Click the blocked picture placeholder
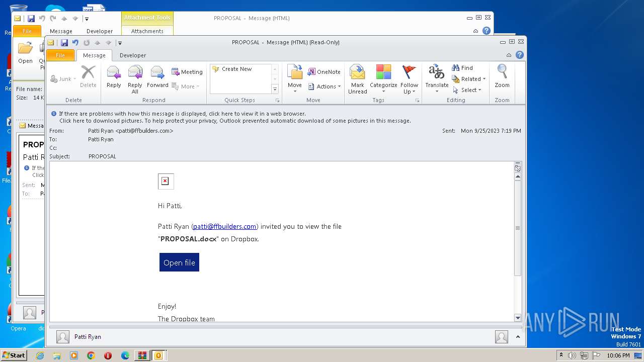This screenshot has width=644, height=362. (x=166, y=182)
